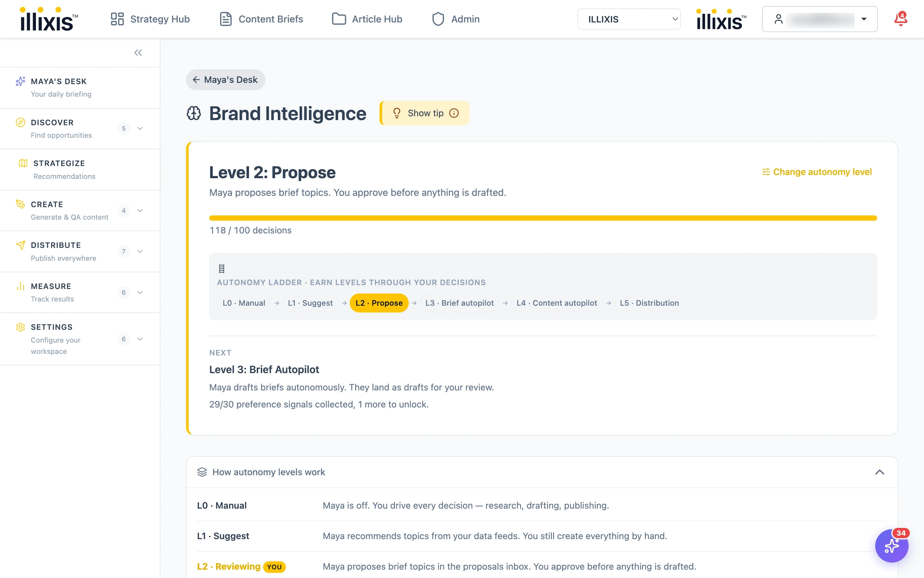The height and width of the screenshot is (578, 924).
Task: Open Strategize recommendations
Action: click(80, 170)
